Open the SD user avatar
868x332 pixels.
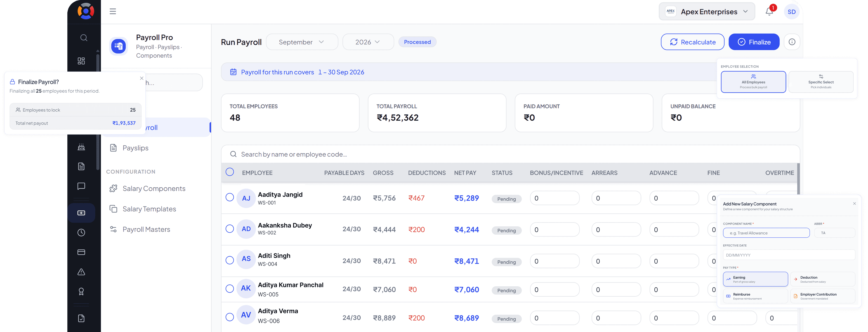(x=792, y=12)
